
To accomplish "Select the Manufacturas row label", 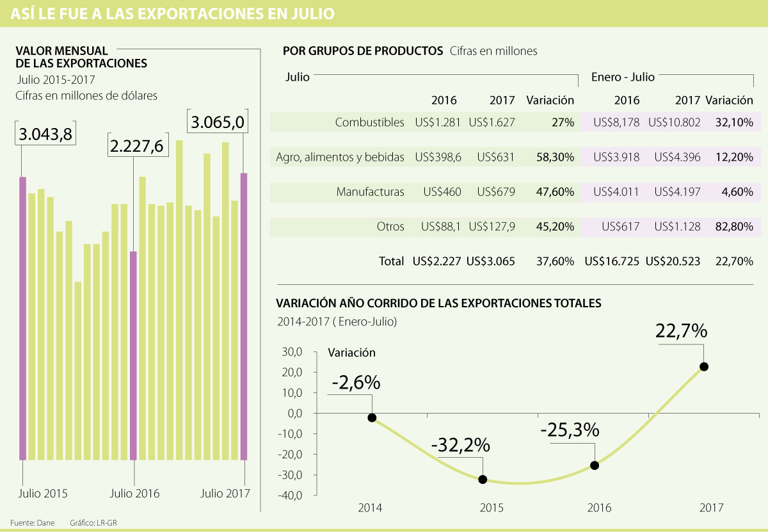I will (371, 191).
